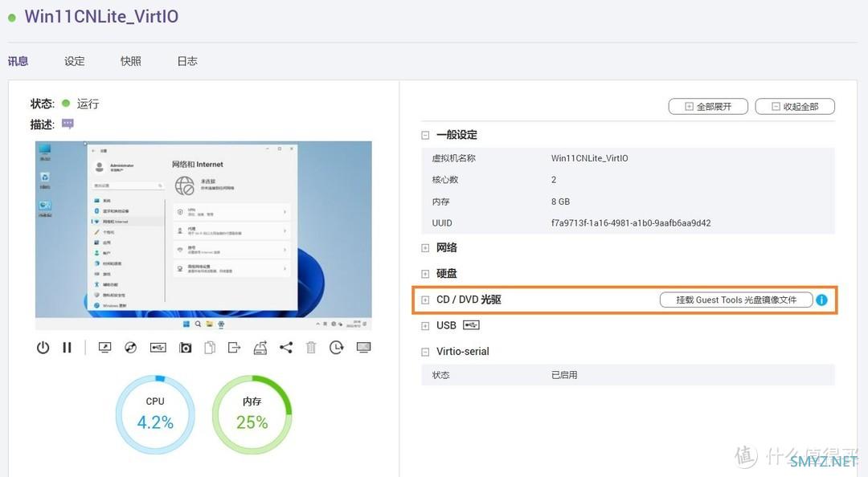Click 挂载 Guest Tools 光盘镜像文件 button
The image size is (868, 477).
tap(736, 300)
